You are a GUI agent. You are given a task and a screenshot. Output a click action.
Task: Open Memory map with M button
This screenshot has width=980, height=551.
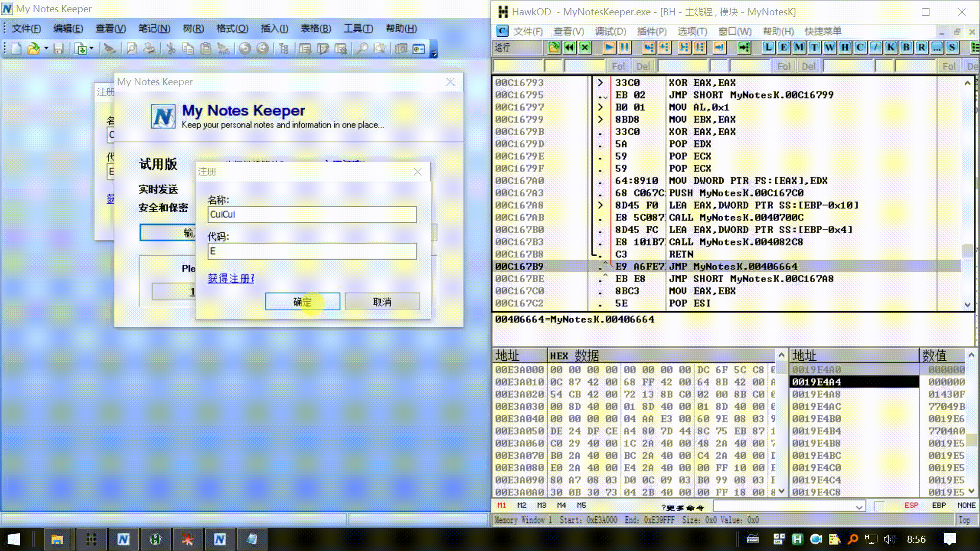point(799,47)
